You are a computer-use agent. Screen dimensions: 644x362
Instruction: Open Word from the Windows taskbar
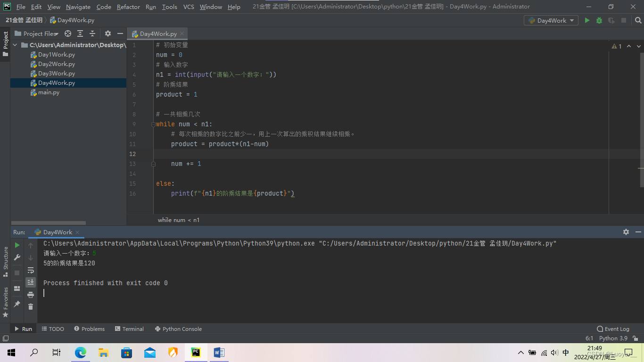pyautogui.click(x=219, y=352)
